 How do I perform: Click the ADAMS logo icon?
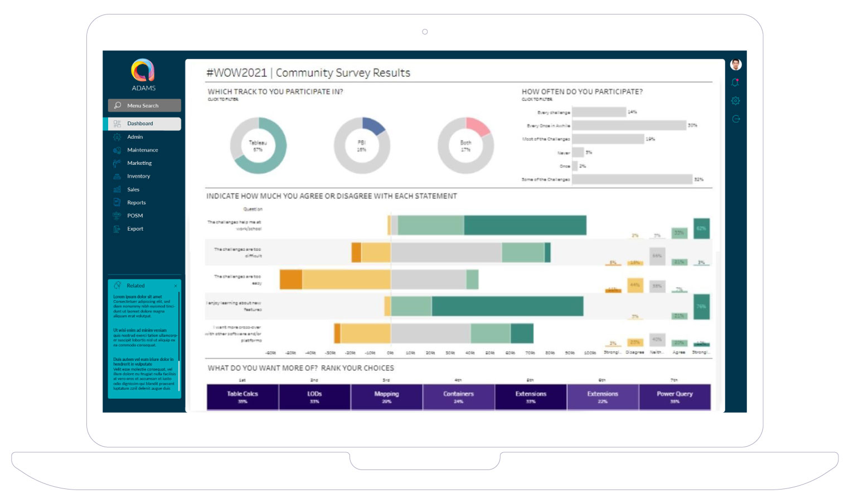pyautogui.click(x=143, y=70)
